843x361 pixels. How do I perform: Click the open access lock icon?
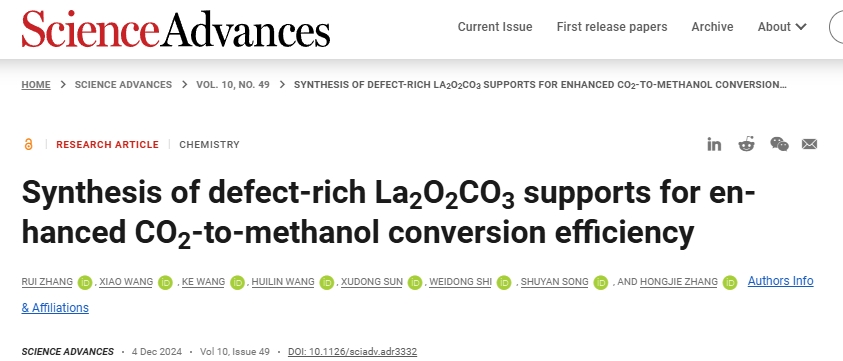click(x=28, y=144)
